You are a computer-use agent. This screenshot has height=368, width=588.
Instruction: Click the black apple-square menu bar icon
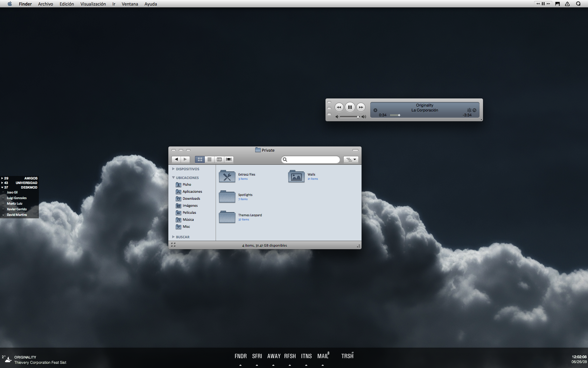point(558,4)
